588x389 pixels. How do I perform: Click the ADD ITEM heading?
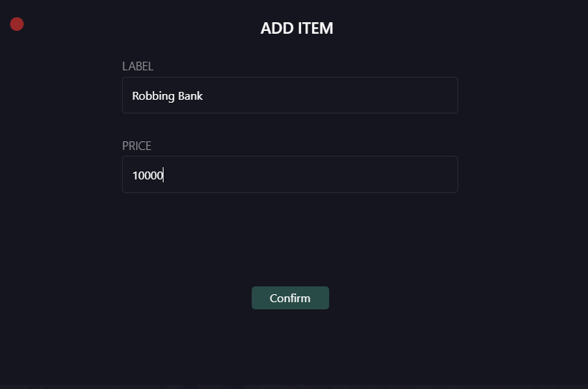pyautogui.click(x=296, y=29)
